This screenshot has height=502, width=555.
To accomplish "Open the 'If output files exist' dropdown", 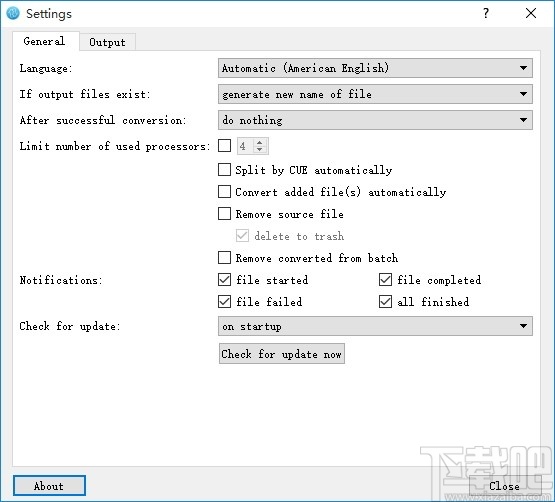I will tap(375, 94).
